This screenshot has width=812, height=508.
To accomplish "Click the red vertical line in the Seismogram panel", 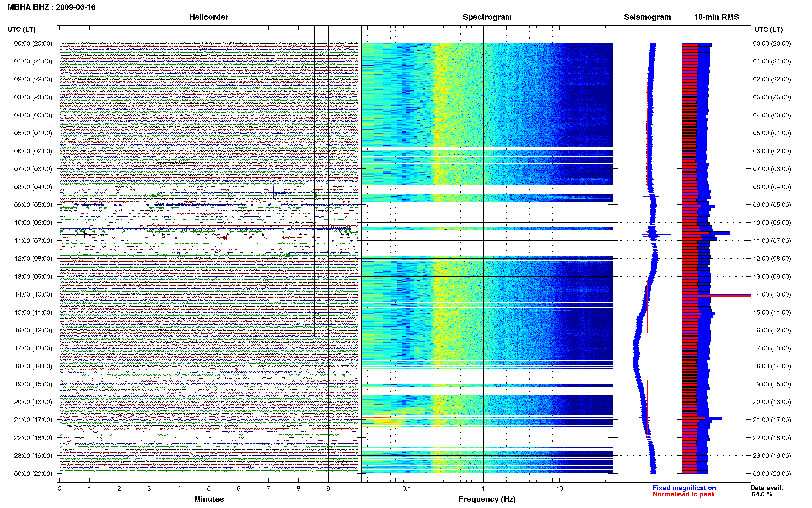I will [648, 258].
